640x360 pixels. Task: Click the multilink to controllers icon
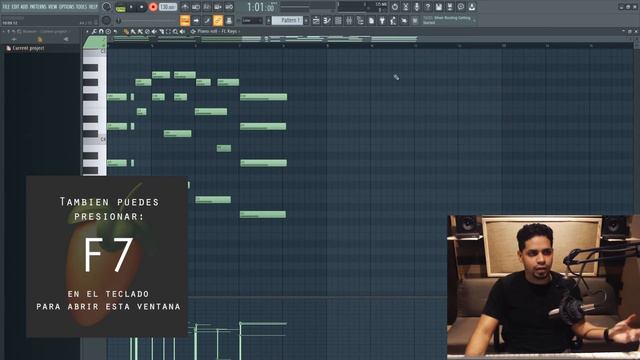(x=229, y=20)
